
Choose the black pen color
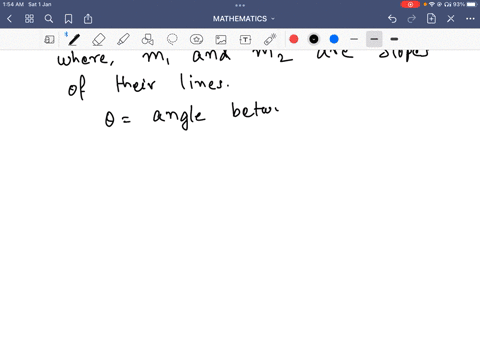pyautogui.click(x=314, y=39)
